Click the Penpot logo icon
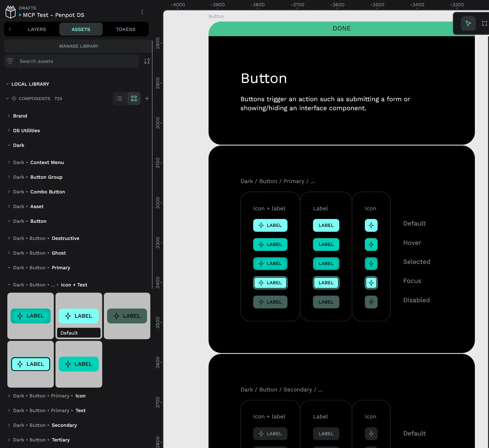This screenshot has height=448, width=489. [10, 11]
